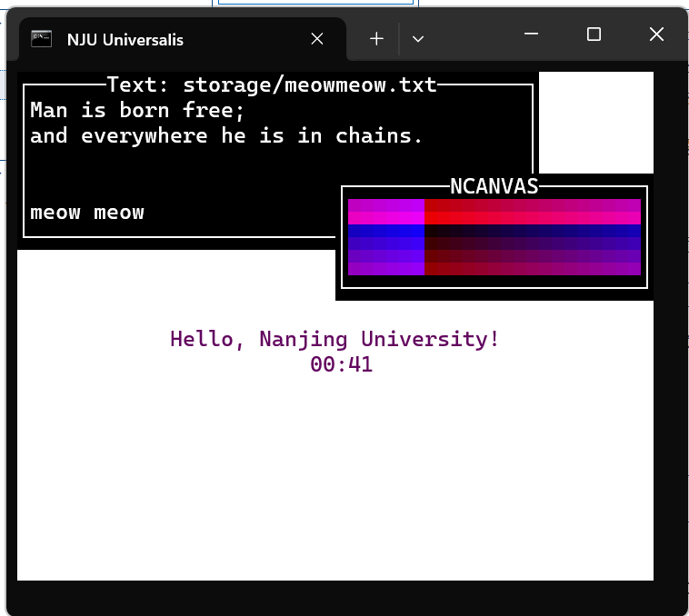The width and height of the screenshot is (689, 616).
Task: Click the terminal icon in the tab
Action: pyautogui.click(x=40, y=39)
